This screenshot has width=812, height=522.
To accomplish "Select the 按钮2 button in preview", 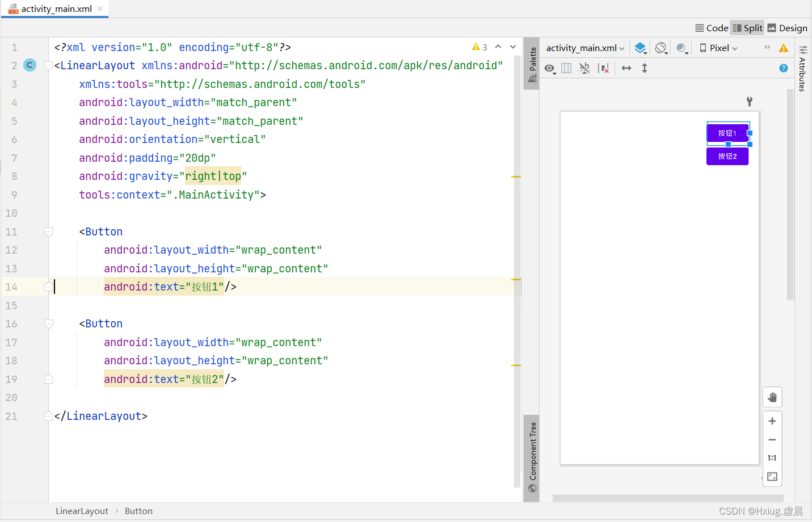I will click(x=727, y=156).
